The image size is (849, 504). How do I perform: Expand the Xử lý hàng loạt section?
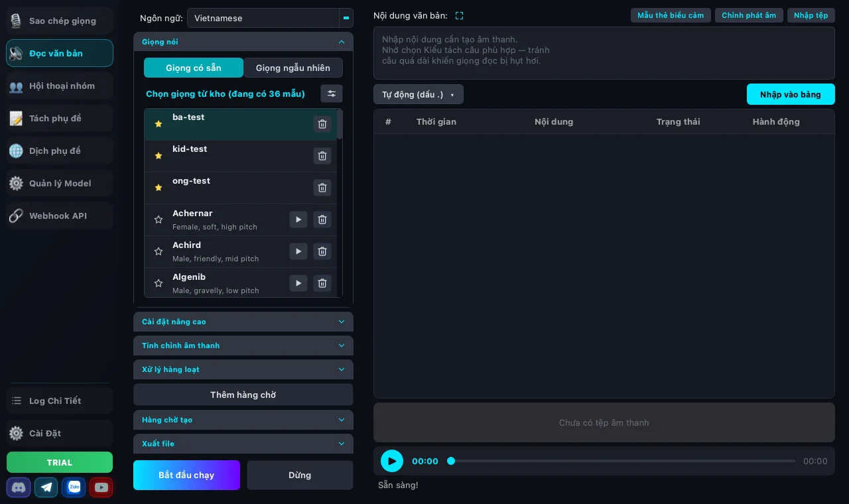(243, 369)
